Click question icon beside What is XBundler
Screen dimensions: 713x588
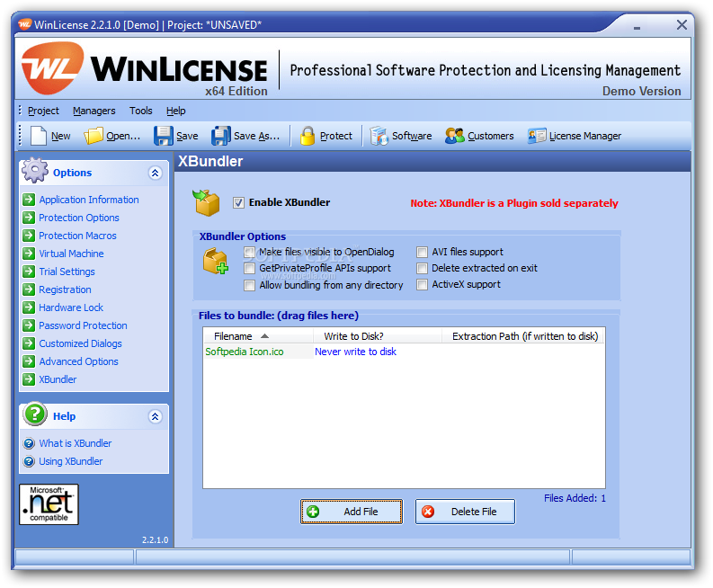29,443
